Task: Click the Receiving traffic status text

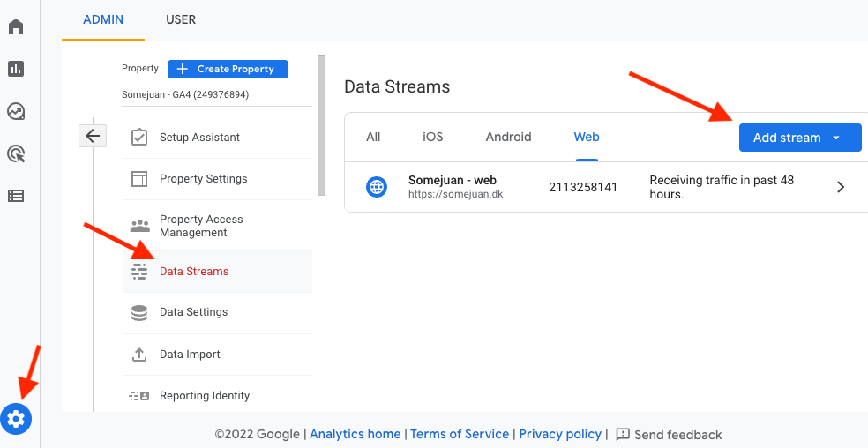Action: click(722, 187)
